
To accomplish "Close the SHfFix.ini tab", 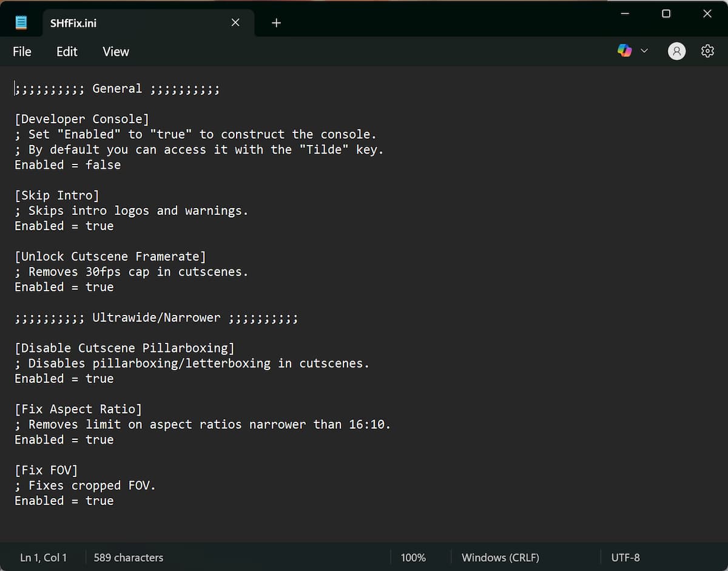I will point(235,23).
